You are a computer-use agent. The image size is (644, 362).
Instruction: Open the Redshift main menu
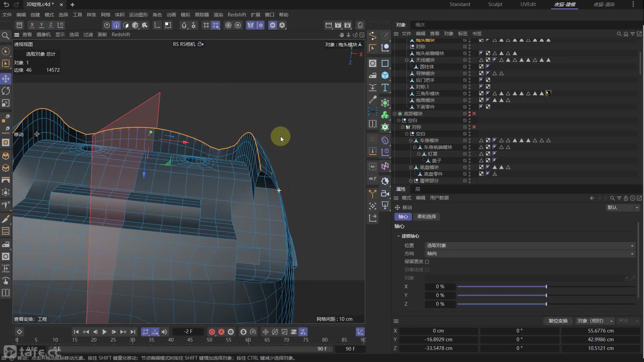(237, 15)
